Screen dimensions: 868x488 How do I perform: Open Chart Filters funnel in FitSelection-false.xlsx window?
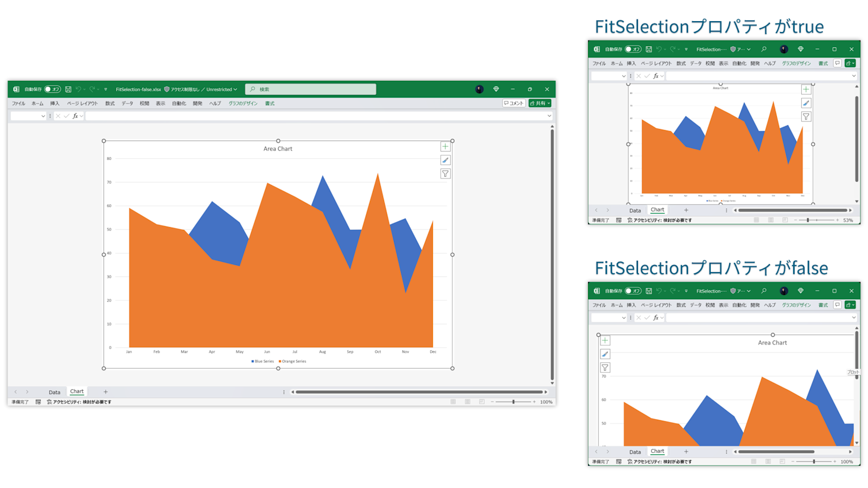click(445, 174)
